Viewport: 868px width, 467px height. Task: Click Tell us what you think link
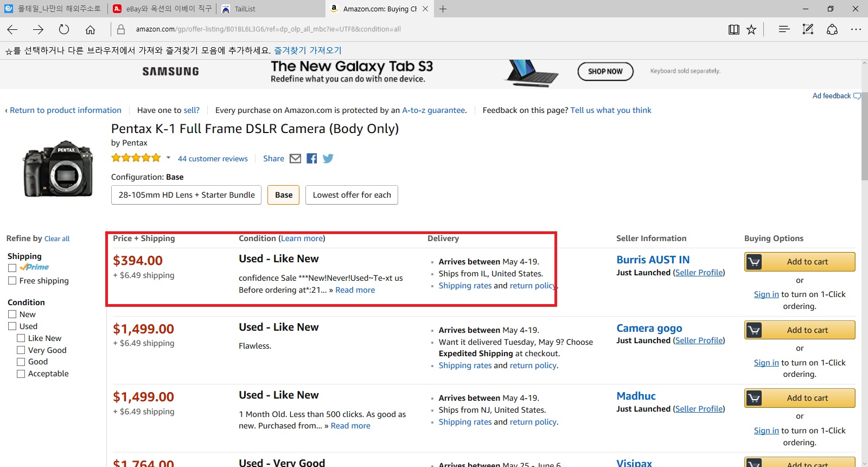[611, 110]
